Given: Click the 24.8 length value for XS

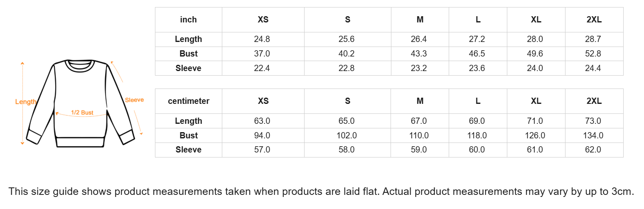Looking at the screenshot, I should (262, 39).
